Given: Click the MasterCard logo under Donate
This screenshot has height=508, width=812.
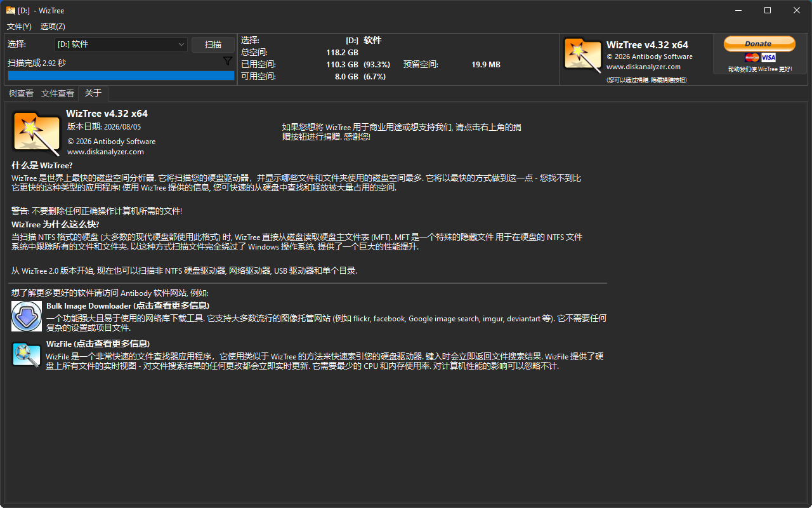Looking at the screenshot, I should 752,58.
